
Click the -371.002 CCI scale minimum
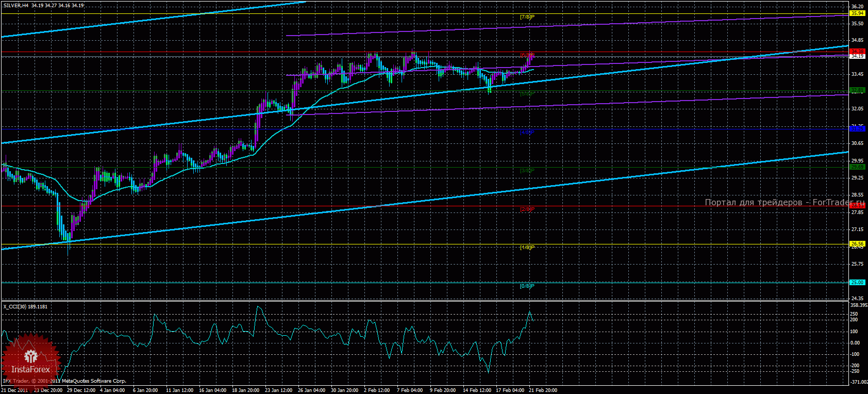(x=859, y=382)
